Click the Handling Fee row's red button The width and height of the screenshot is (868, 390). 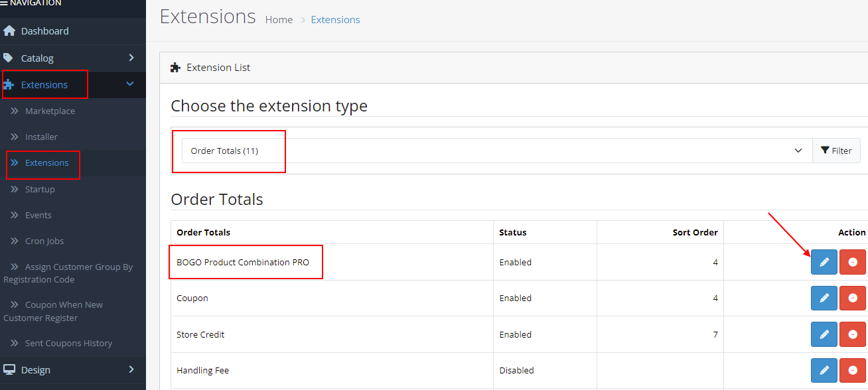(853, 370)
